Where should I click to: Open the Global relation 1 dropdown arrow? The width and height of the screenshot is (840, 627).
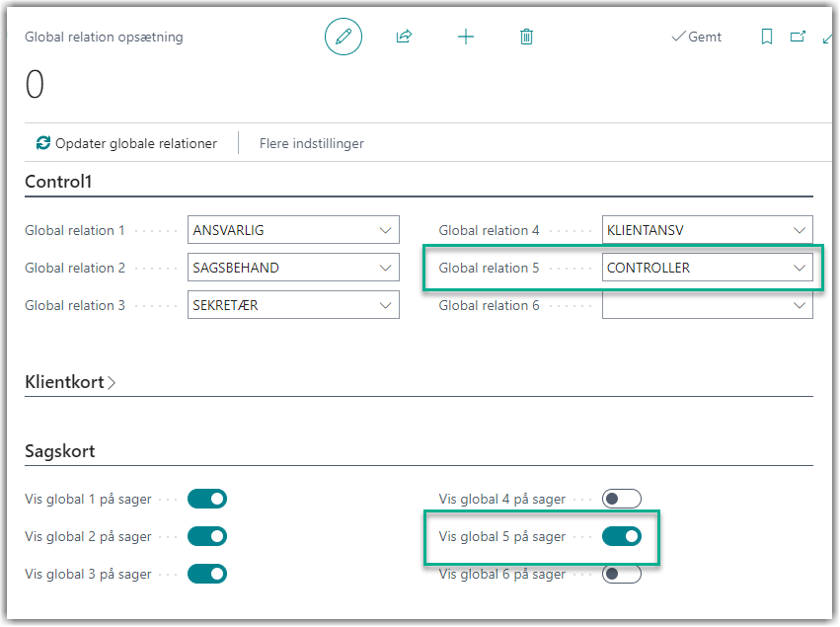385,230
